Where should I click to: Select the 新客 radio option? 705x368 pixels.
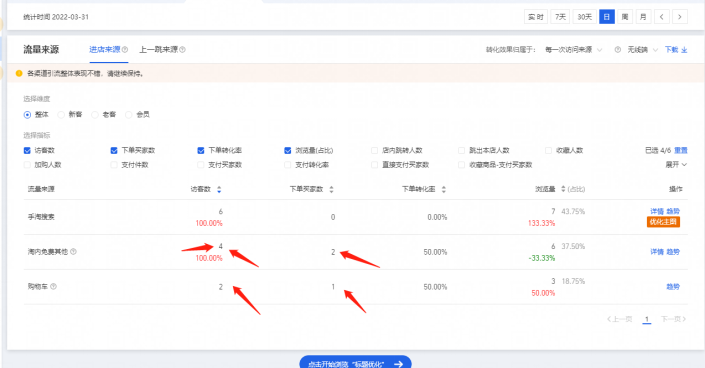[x=61, y=115]
